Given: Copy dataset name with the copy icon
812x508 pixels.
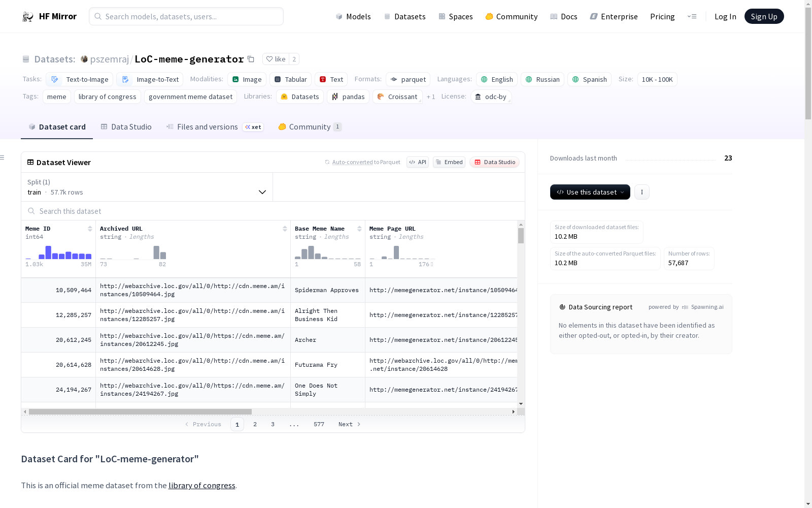Looking at the screenshot, I should point(251,59).
